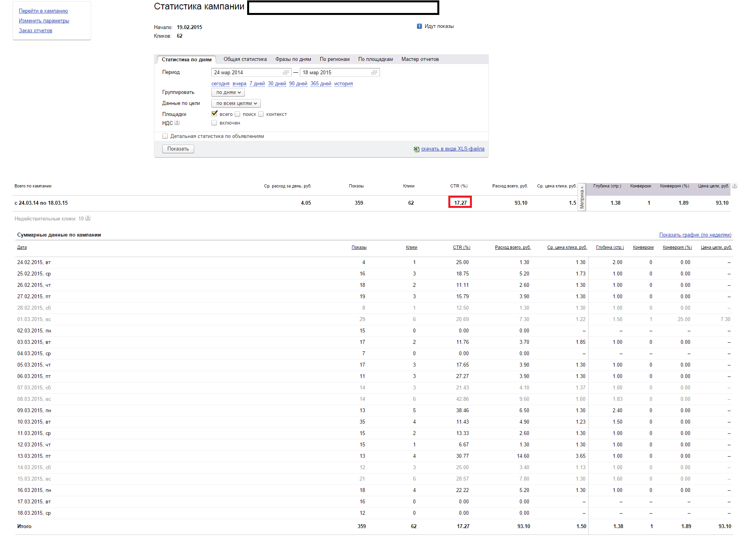Click the 30 дней period link
This screenshot has height=558, width=756.
pos(277,84)
